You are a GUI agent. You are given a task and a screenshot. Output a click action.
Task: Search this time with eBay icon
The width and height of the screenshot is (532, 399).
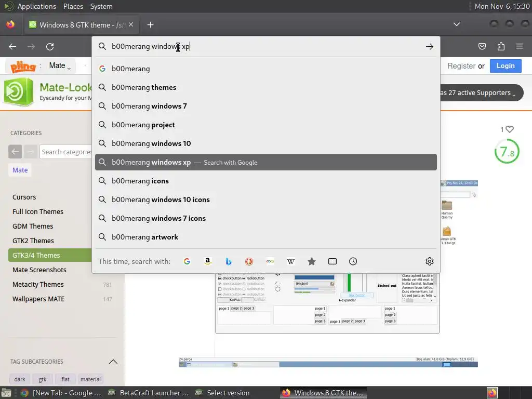point(270,261)
